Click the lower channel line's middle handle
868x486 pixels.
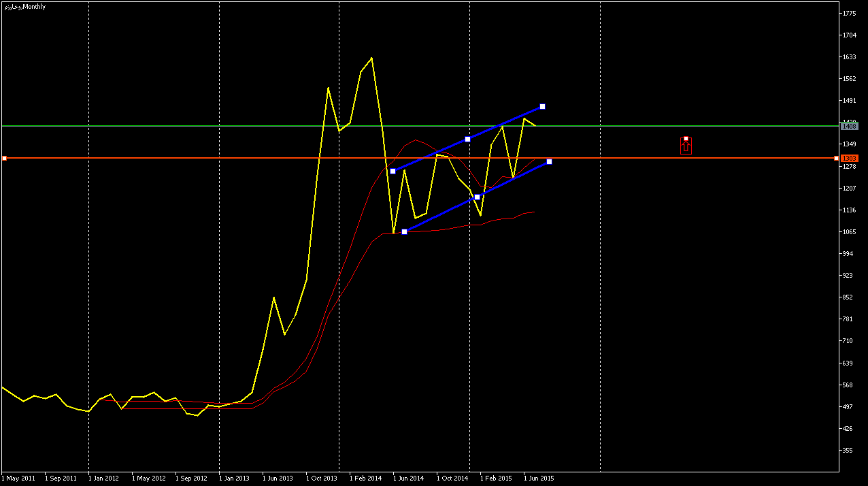tap(477, 197)
